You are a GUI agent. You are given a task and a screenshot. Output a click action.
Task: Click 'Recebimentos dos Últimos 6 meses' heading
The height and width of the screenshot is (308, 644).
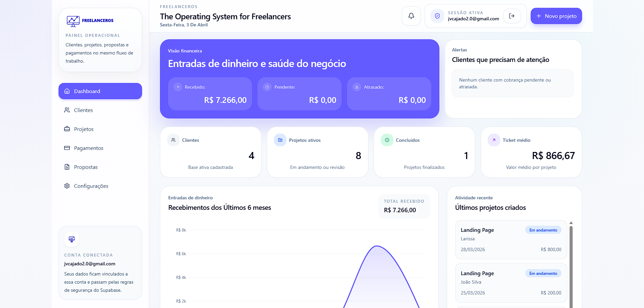point(220,207)
